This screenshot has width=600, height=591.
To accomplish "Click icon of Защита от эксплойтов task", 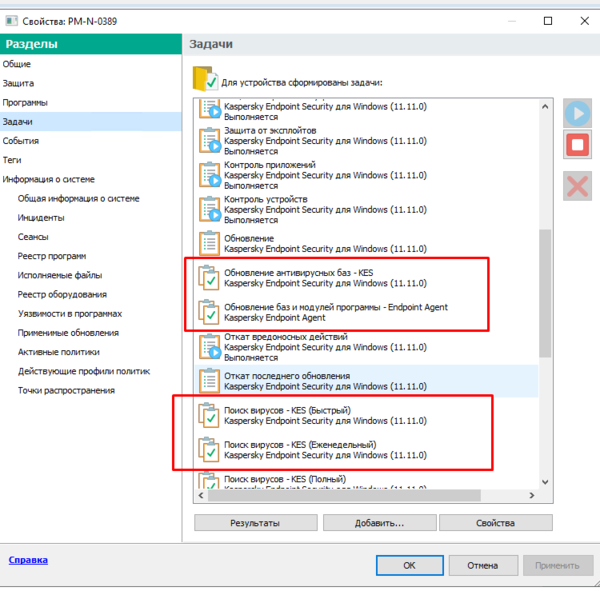I will coord(210,140).
